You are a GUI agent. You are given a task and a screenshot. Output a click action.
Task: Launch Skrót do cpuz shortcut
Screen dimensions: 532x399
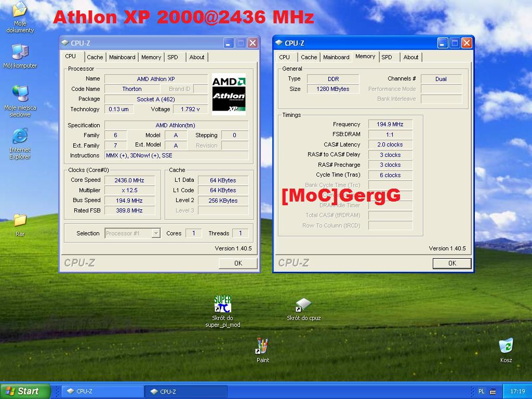[303, 309]
